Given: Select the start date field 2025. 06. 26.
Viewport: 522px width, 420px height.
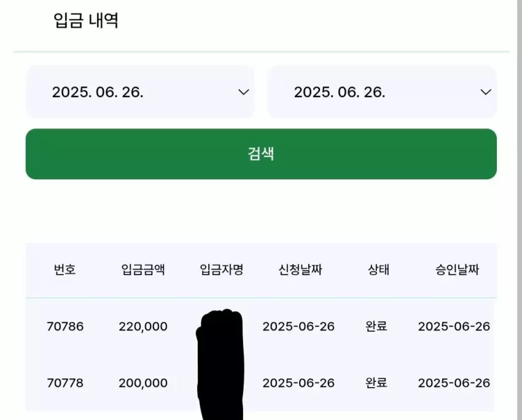Looking at the screenshot, I should [x=140, y=92].
